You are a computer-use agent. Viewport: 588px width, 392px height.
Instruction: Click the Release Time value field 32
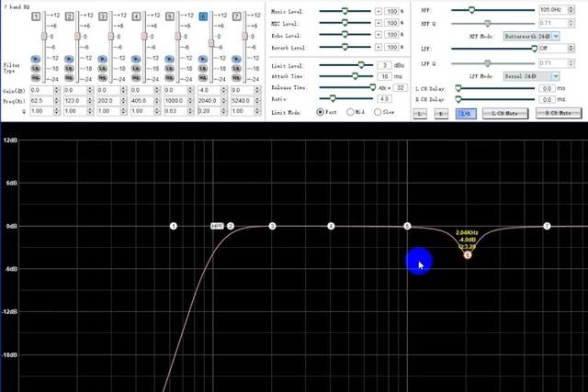[x=401, y=88]
